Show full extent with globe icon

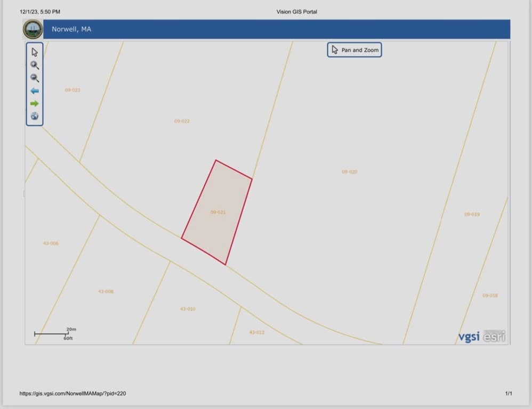pos(35,116)
